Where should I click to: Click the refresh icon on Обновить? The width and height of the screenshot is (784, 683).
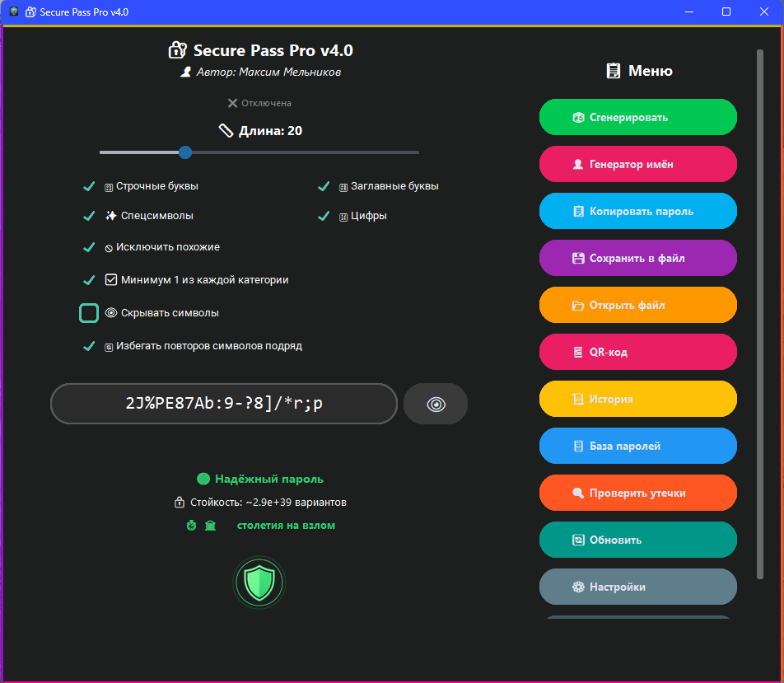pos(578,540)
